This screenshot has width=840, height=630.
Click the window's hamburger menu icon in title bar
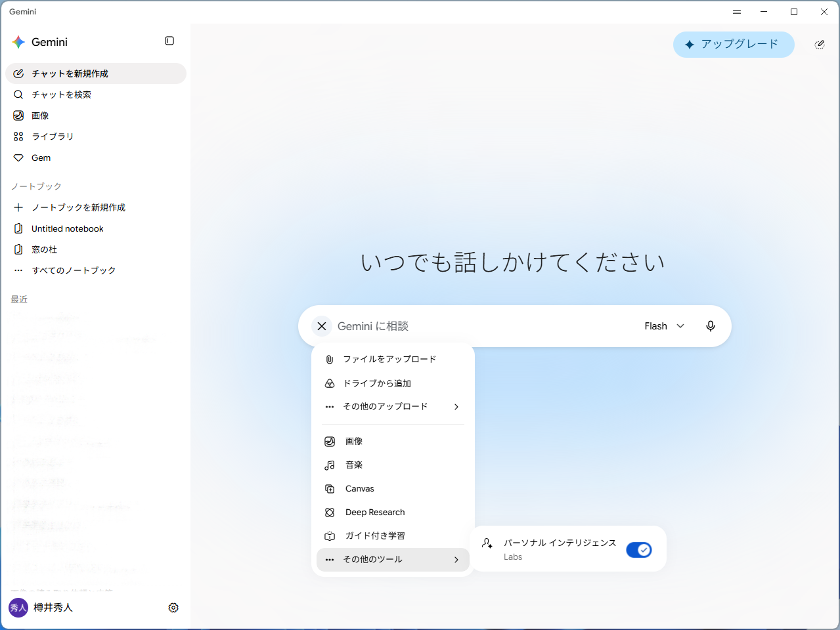click(737, 12)
